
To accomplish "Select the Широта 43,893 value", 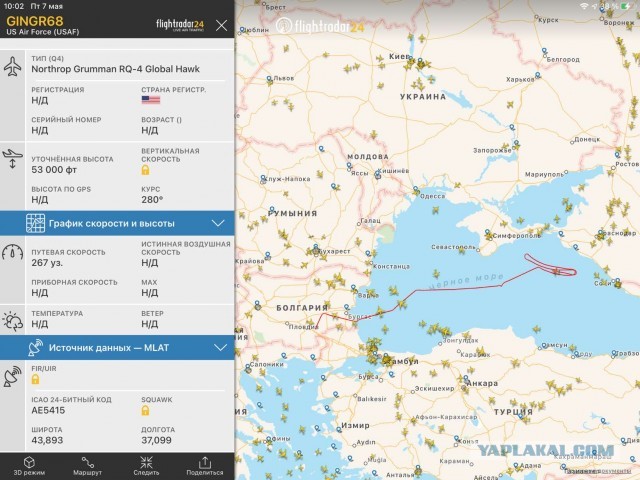I will [47, 440].
